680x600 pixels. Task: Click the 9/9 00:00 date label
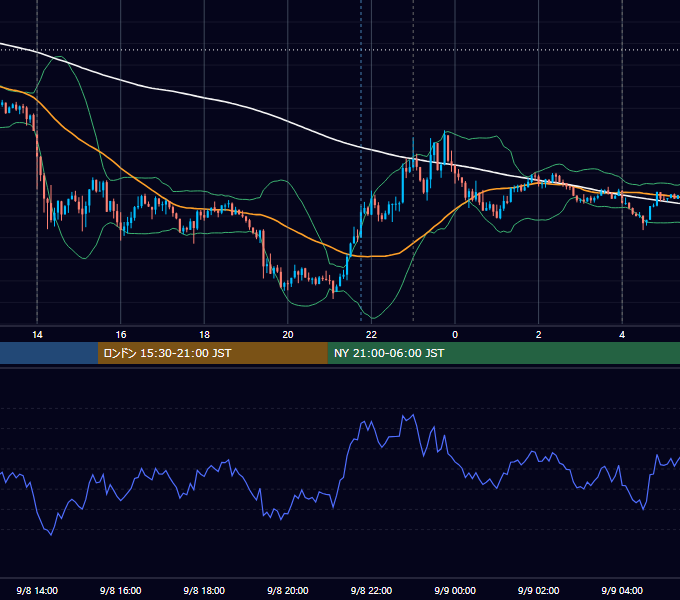[455, 590]
